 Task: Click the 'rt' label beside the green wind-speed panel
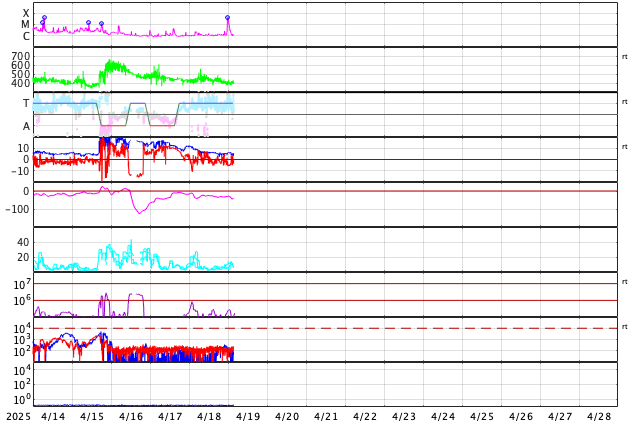[x=625, y=57]
